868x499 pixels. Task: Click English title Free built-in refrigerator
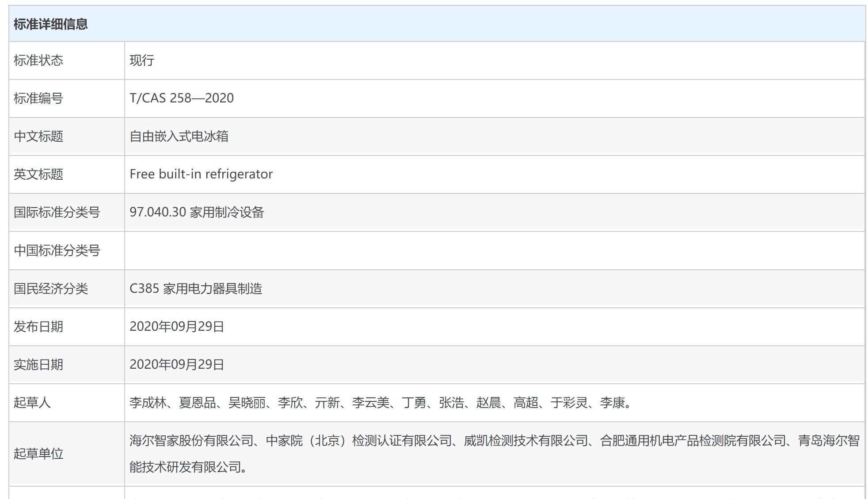click(x=201, y=174)
